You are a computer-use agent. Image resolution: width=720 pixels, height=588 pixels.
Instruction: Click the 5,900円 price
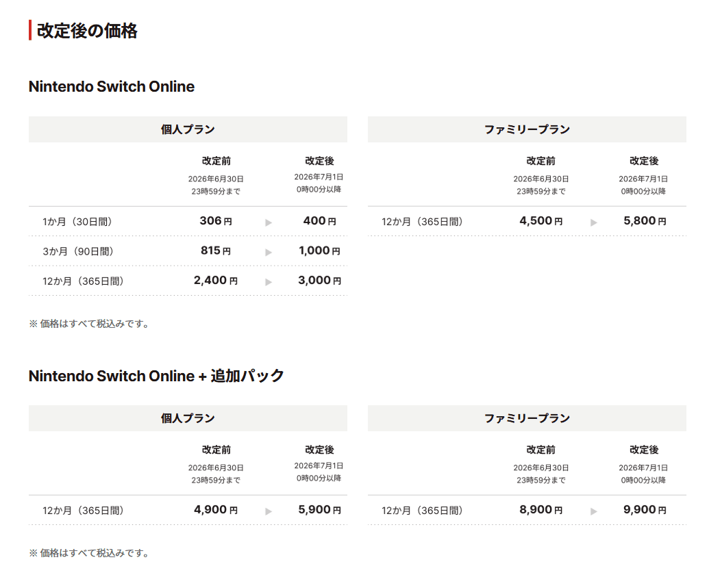320,510
